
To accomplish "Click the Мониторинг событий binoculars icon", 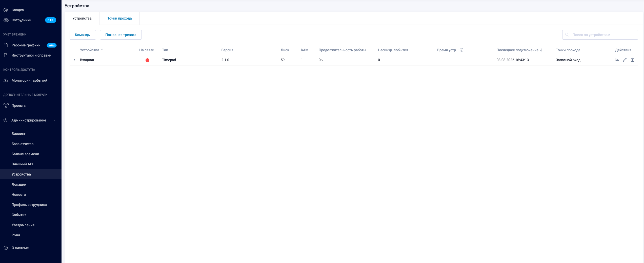I will 6,80.
